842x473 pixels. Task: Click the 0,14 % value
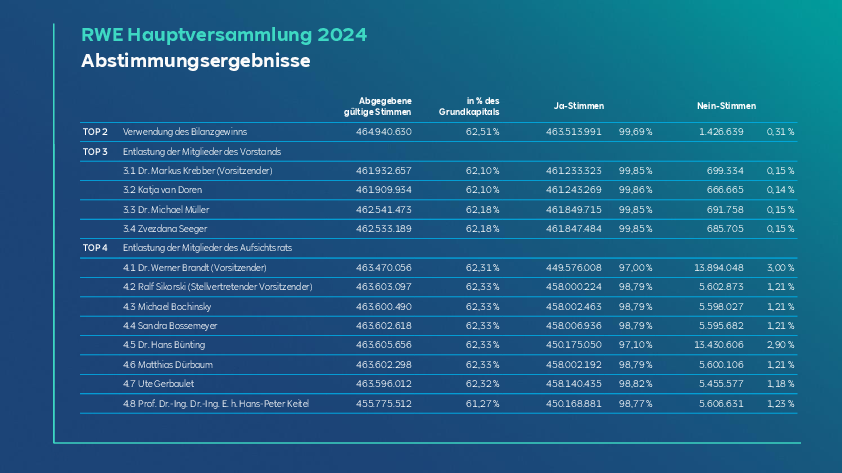tap(780, 190)
